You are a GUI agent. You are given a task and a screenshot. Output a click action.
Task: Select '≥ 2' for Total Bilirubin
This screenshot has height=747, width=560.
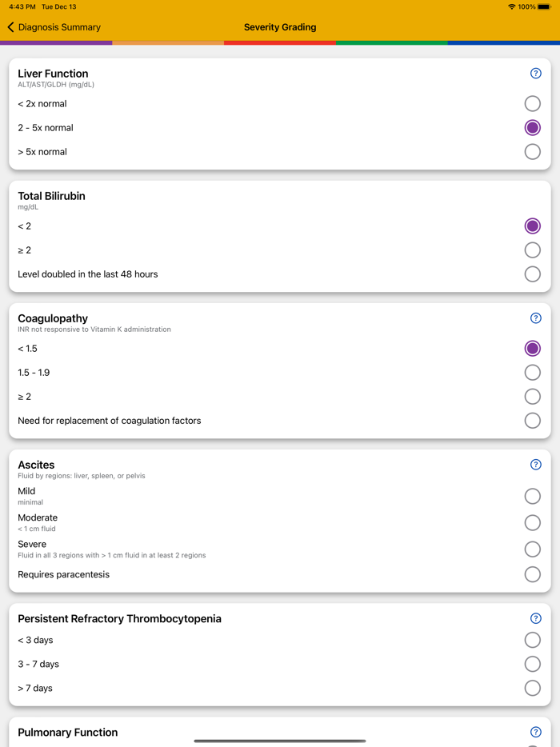pyautogui.click(x=532, y=250)
